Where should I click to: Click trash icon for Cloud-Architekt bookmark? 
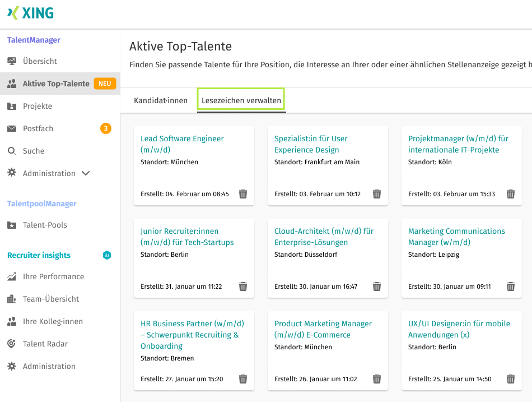[x=377, y=287]
